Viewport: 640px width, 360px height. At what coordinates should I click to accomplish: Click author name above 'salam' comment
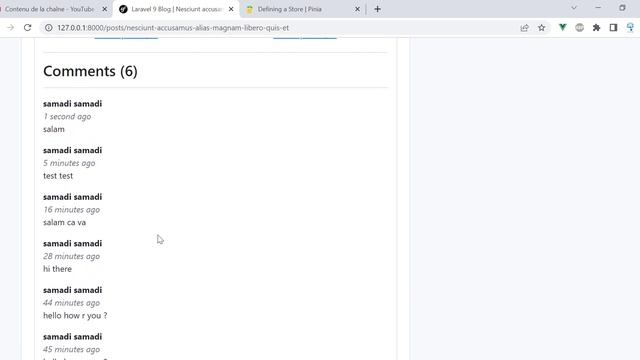73,104
